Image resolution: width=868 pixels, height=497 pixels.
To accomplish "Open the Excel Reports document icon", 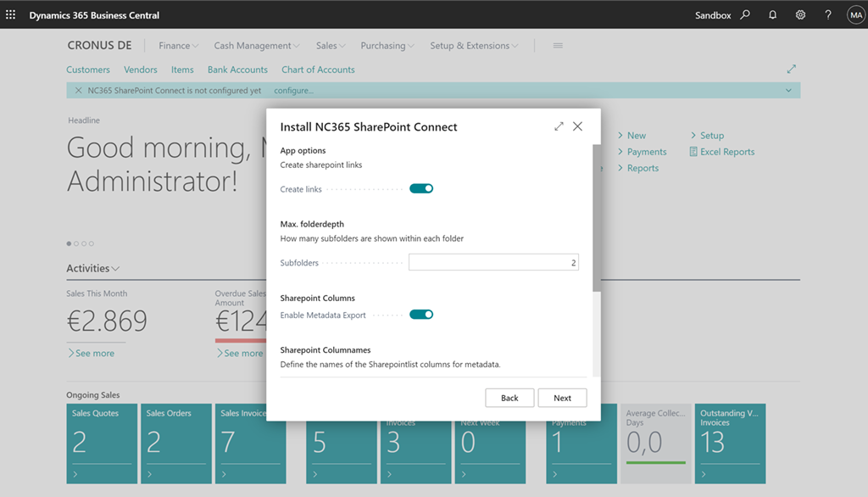I will (x=693, y=151).
